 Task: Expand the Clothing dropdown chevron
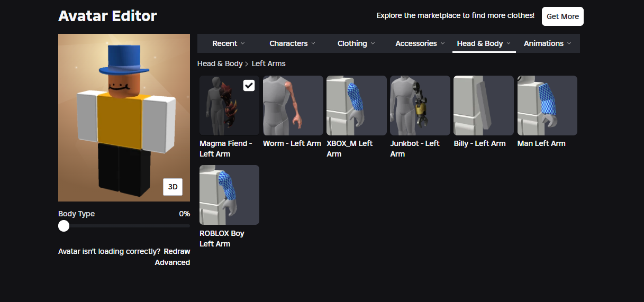[373, 43]
